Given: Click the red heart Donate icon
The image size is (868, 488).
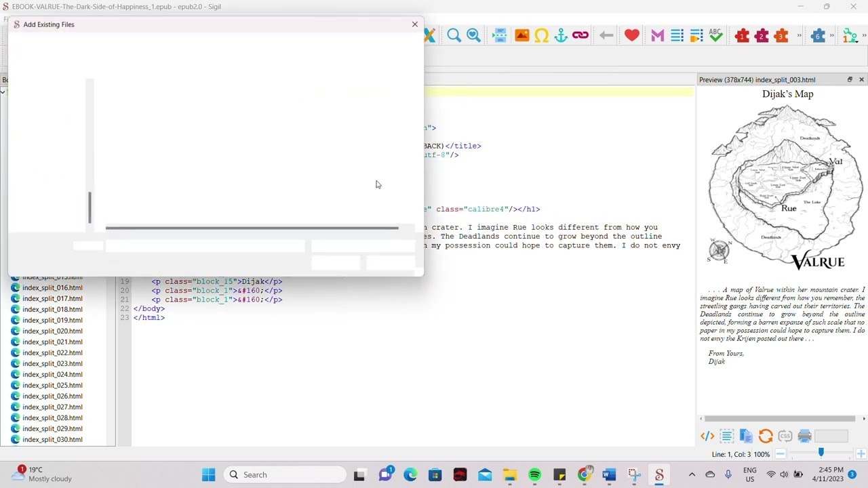Looking at the screenshot, I should click(x=632, y=35).
